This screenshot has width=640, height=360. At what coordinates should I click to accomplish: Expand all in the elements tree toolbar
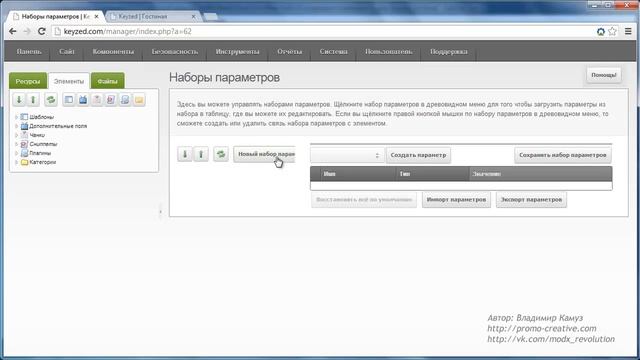click(x=19, y=100)
